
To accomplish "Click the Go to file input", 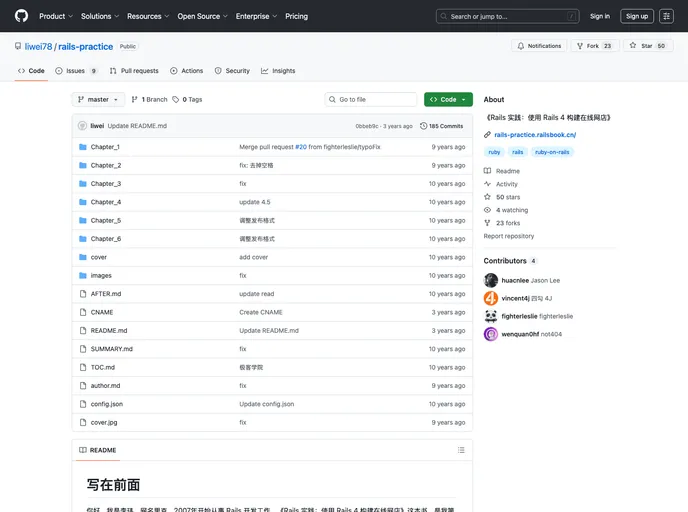I will coord(370,100).
